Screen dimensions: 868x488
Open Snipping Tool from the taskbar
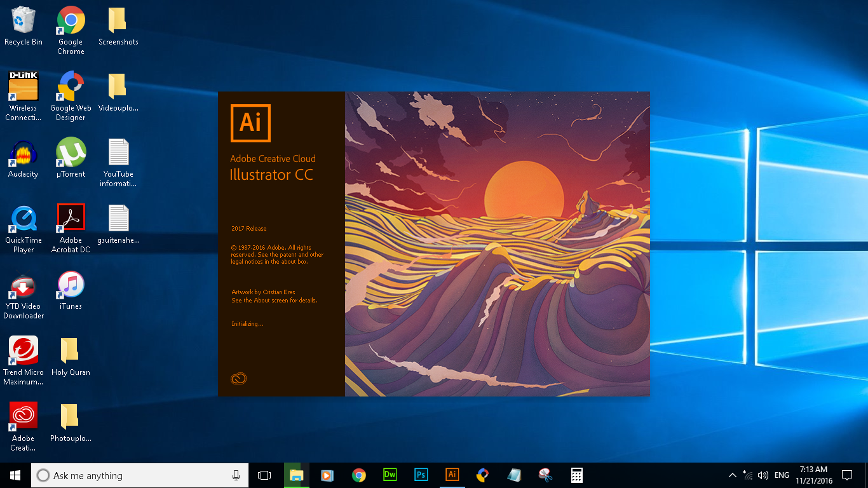545,475
